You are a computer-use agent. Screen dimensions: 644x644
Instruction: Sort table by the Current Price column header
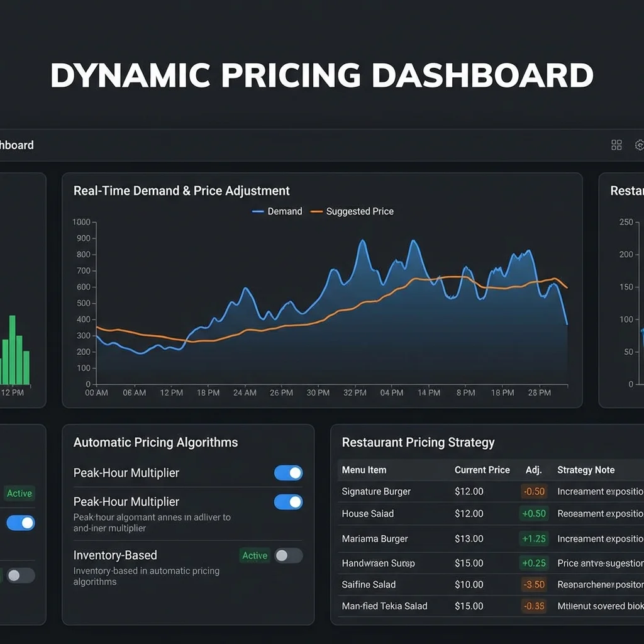point(482,470)
